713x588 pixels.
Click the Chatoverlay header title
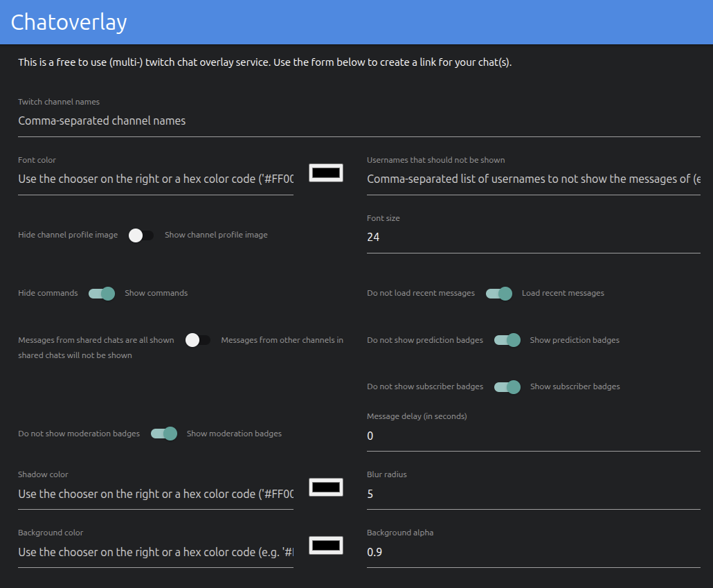[69, 22]
